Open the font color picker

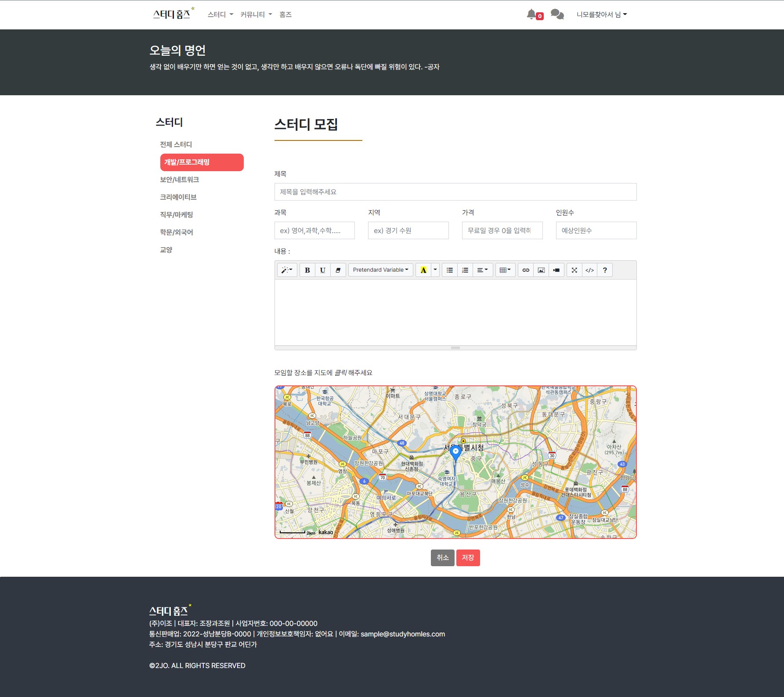(423, 270)
